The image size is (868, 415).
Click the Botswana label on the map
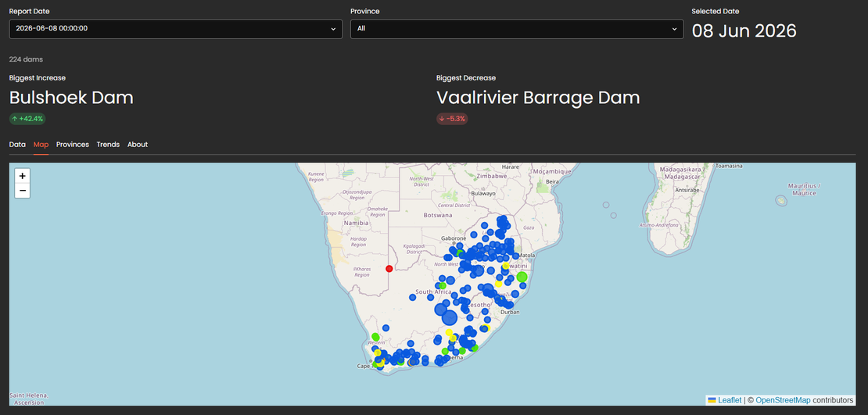pyautogui.click(x=438, y=215)
